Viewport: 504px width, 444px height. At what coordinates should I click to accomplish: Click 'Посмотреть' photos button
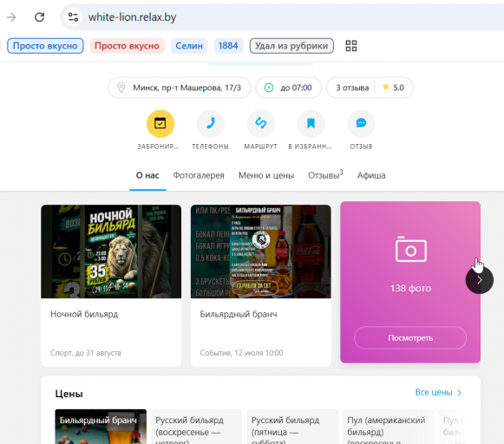point(410,337)
